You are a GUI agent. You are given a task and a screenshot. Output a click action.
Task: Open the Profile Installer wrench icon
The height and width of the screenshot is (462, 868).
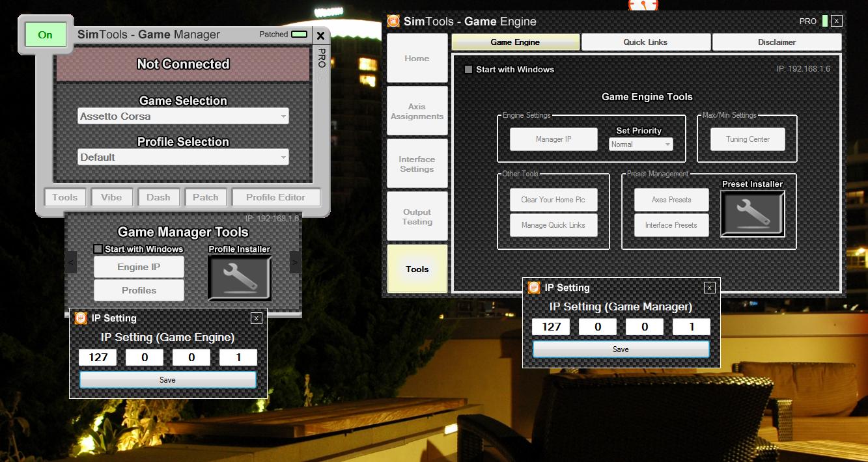point(240,278)
